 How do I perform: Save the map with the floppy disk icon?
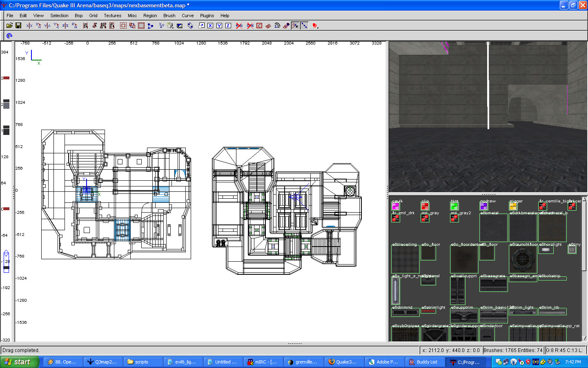pyautogui.click(x=18, y=25)
